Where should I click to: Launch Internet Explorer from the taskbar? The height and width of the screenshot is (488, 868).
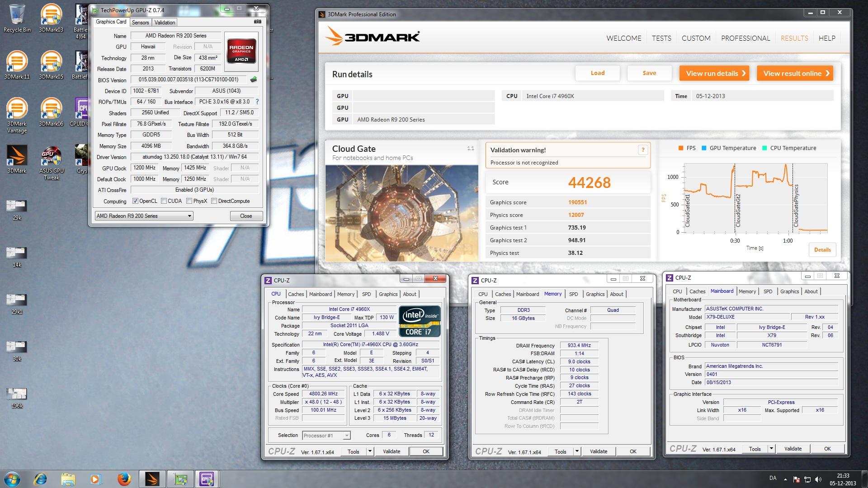[40, 479]
